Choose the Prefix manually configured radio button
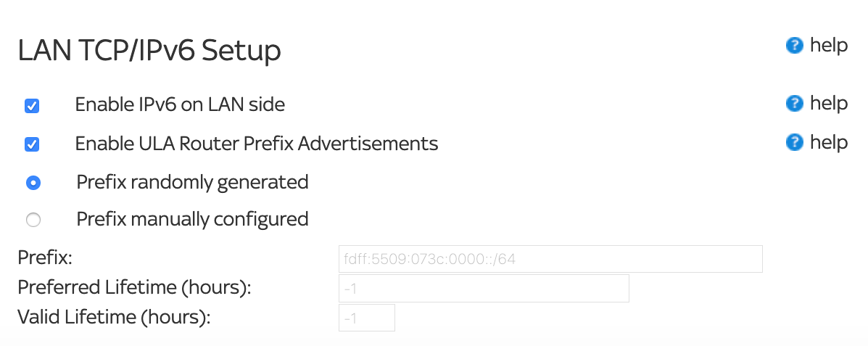 33,220
